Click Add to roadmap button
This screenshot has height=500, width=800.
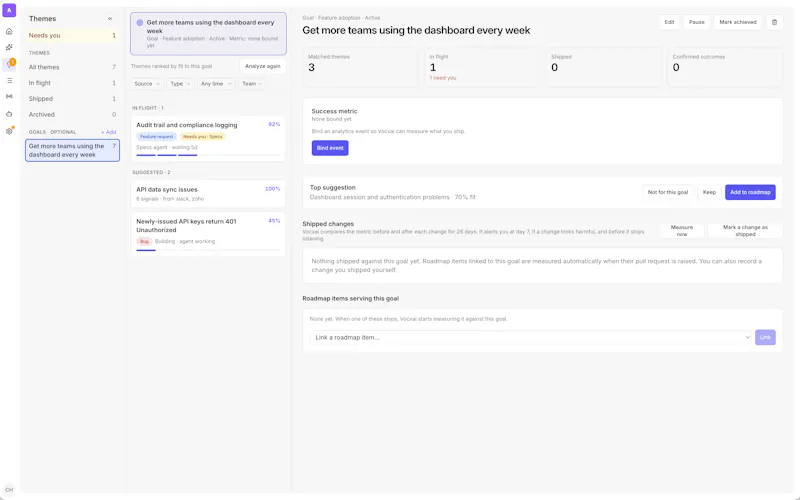[x=750, y=192]
